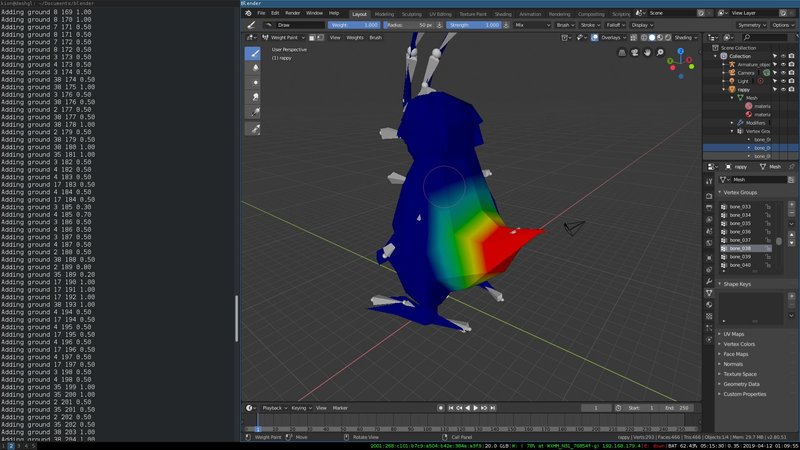Image resolution: width=800 pixels, height=450 pixels.
Task: Adjust the brush Strength slider
Action: (474, 25)
